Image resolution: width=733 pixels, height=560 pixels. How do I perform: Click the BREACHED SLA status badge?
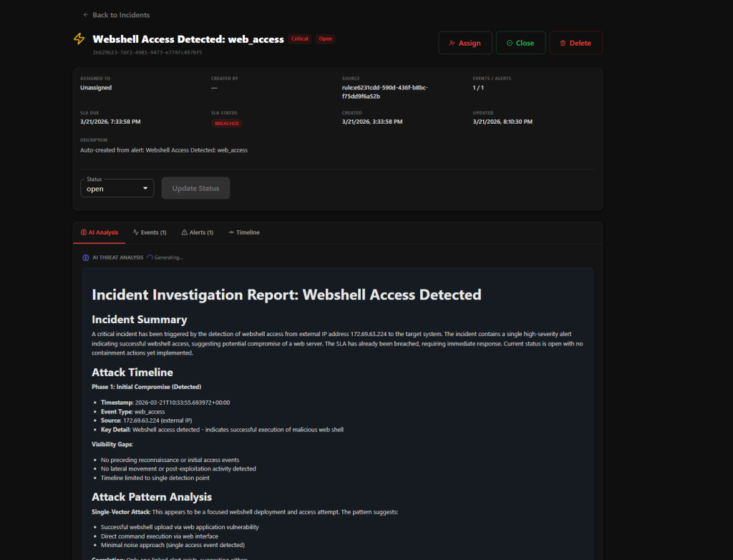pos(226,123)
